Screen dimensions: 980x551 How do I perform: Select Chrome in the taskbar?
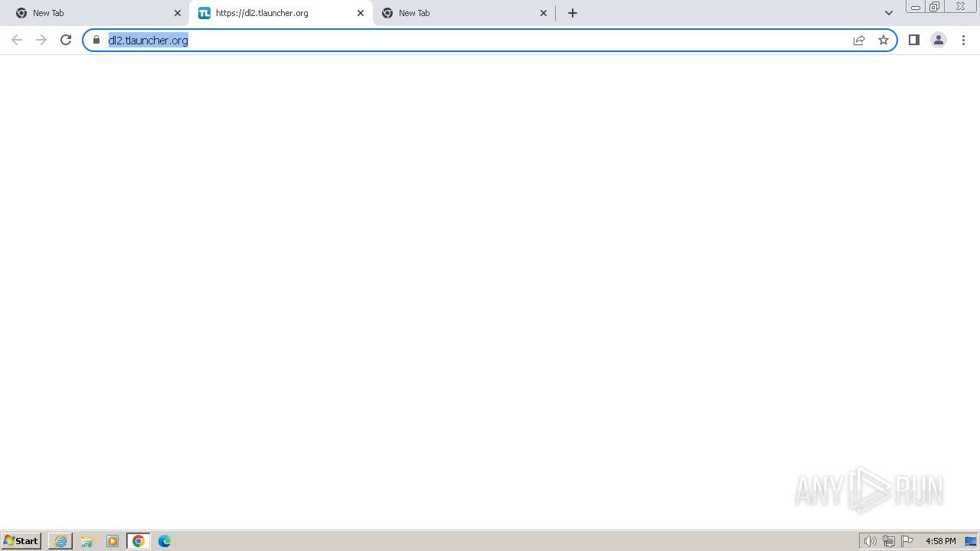(x=139, y=541)
